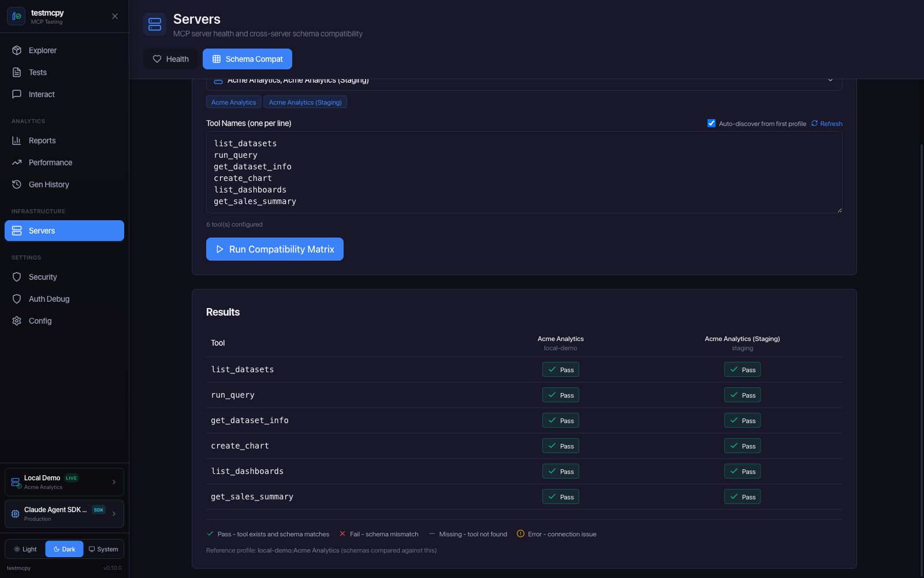Switch to the Schema Compat tab
Image resolution: width=924 pixels, height=578 pixels.
click(x=247, y=59)
